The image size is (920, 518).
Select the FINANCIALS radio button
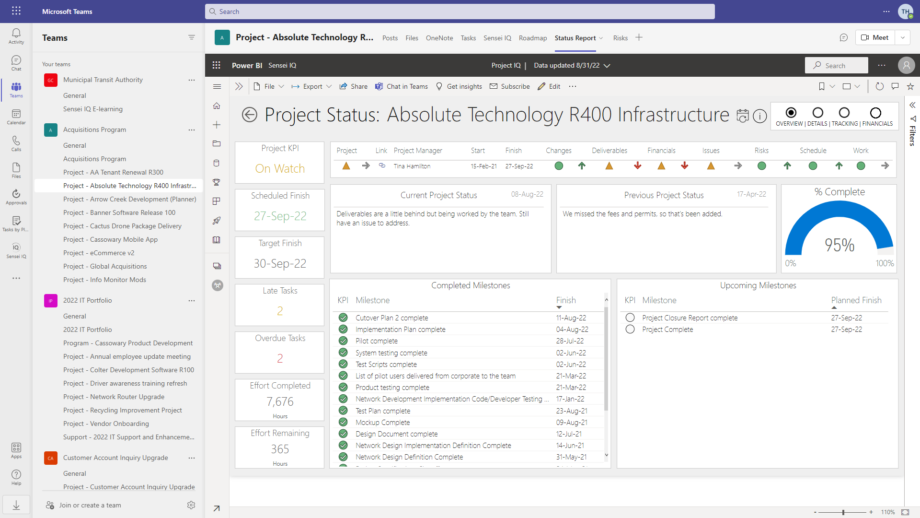875,113
